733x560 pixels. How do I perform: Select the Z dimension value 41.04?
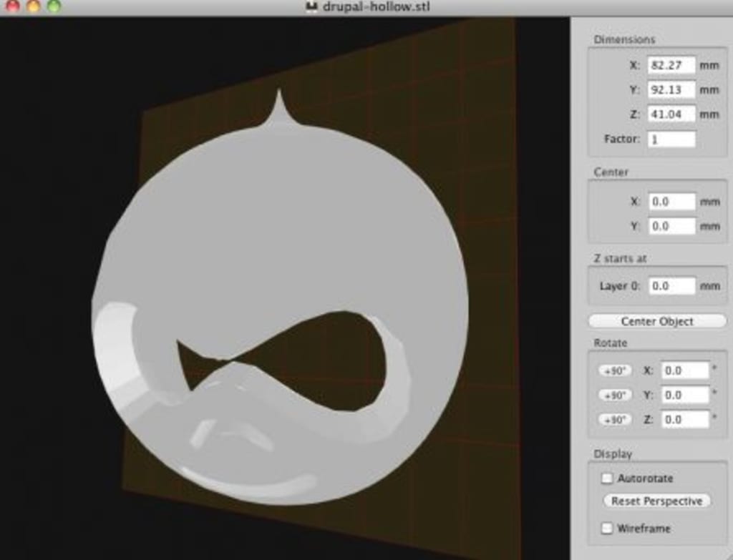673,113
